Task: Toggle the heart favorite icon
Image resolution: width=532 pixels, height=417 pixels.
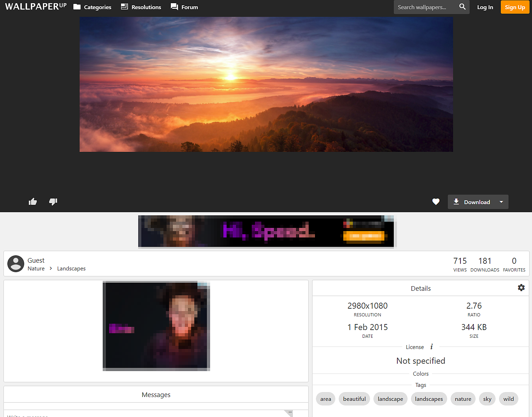Action: (x=436, y=202)
